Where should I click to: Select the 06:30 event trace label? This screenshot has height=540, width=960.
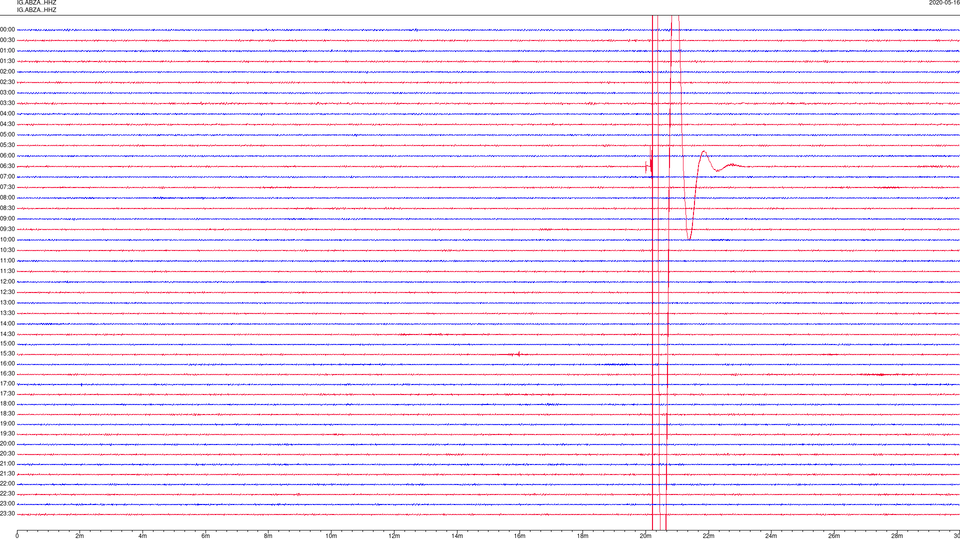pos(7,167)
